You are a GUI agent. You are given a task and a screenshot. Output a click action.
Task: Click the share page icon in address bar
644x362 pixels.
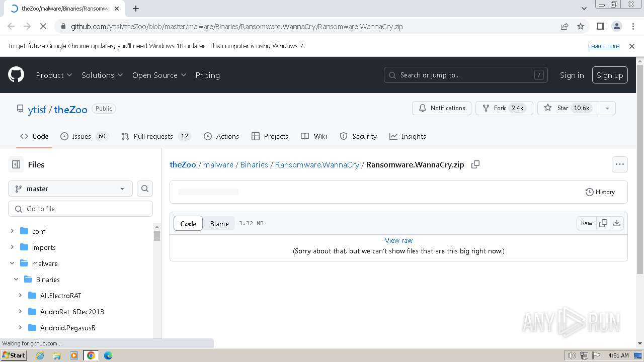pos(565,26)
